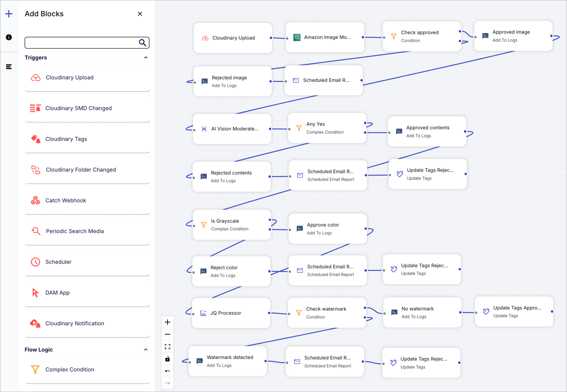The image size is (567, 392).
Task: Collapse the Flow Logic section
Action: click(x=146, y=349)
